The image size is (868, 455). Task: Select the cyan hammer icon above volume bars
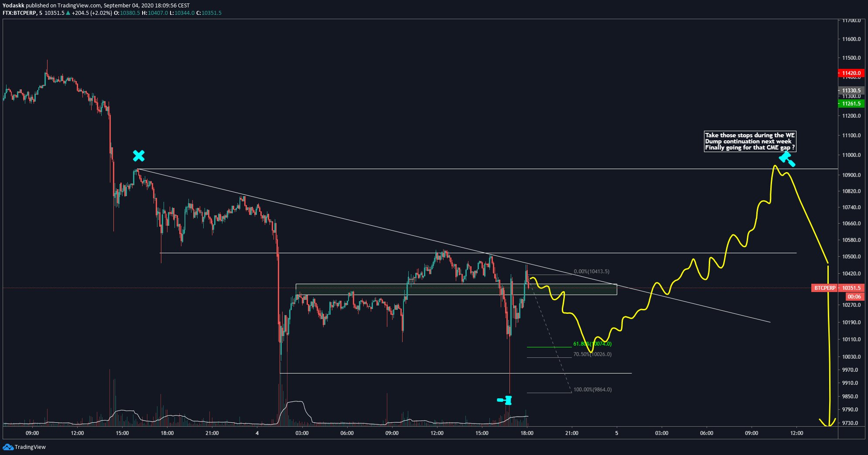[505, 400]
